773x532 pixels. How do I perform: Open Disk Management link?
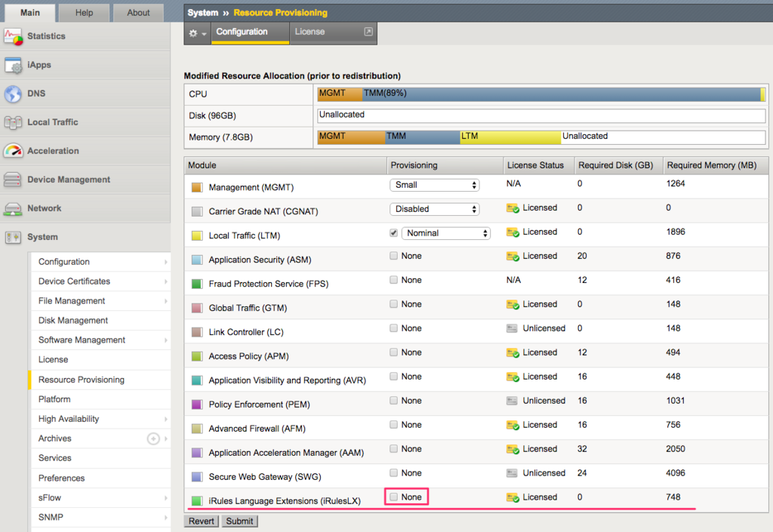(73, 321)
